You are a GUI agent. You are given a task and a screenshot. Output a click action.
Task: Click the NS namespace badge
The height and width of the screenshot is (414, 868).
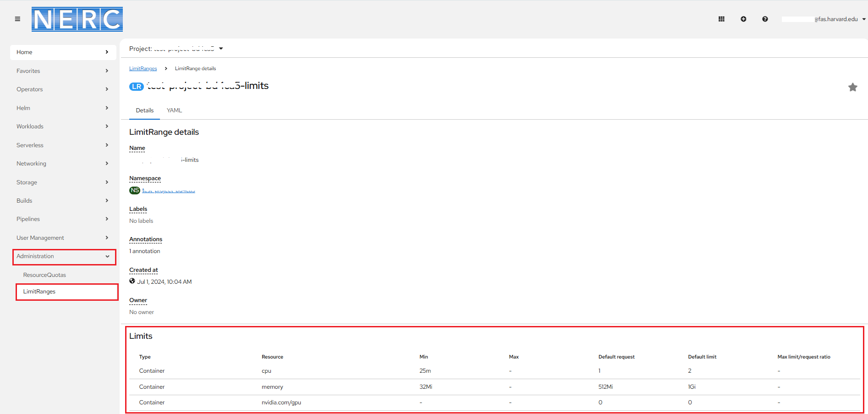coord(135,190)
